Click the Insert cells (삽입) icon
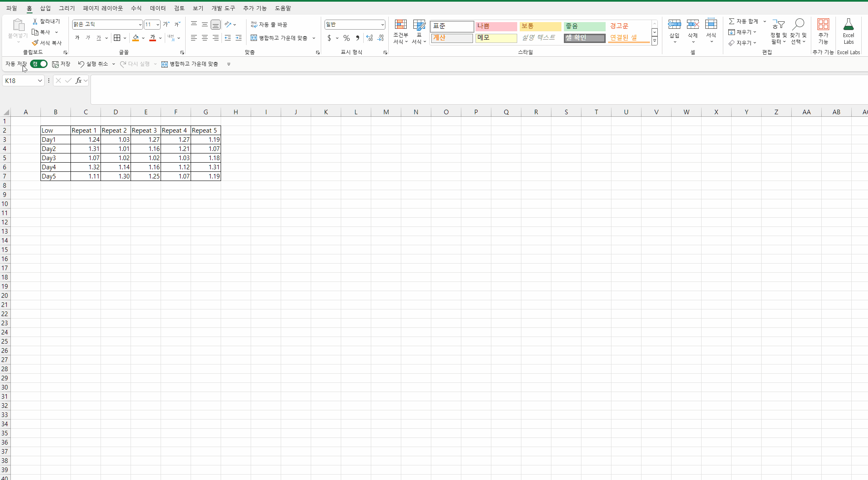The height and width of the screenshot is (480, 868). pos(674,25)
